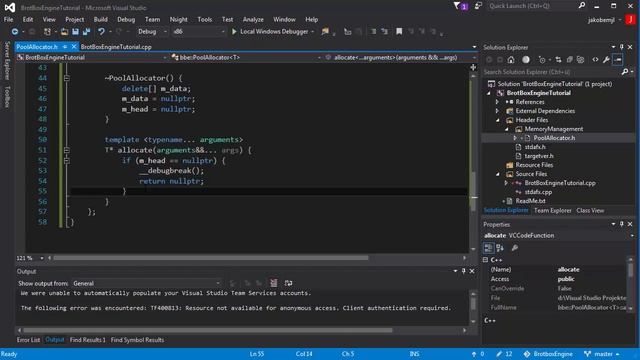Open the x86 platform dropdown

(198, 31)
